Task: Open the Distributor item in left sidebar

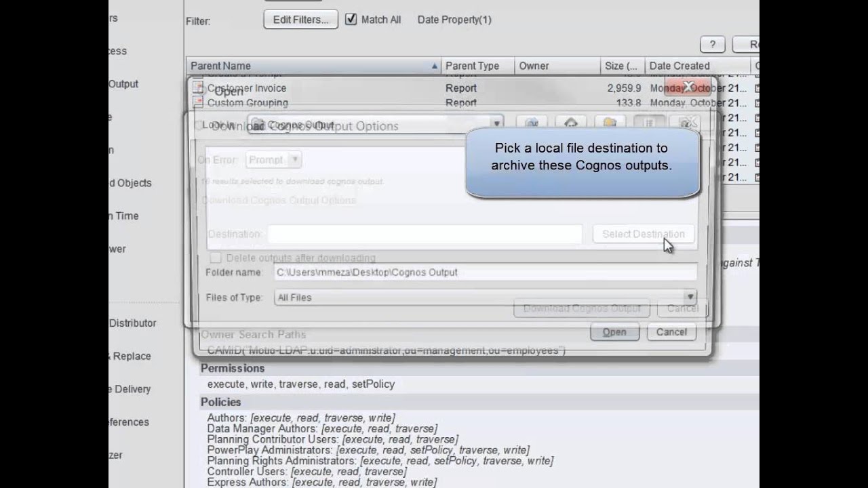Action: point(133,323)
